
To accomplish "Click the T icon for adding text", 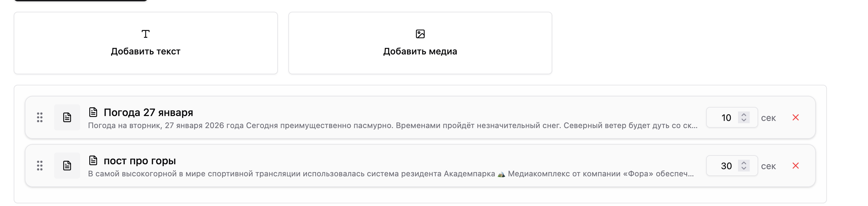I will tap(146, 34).
